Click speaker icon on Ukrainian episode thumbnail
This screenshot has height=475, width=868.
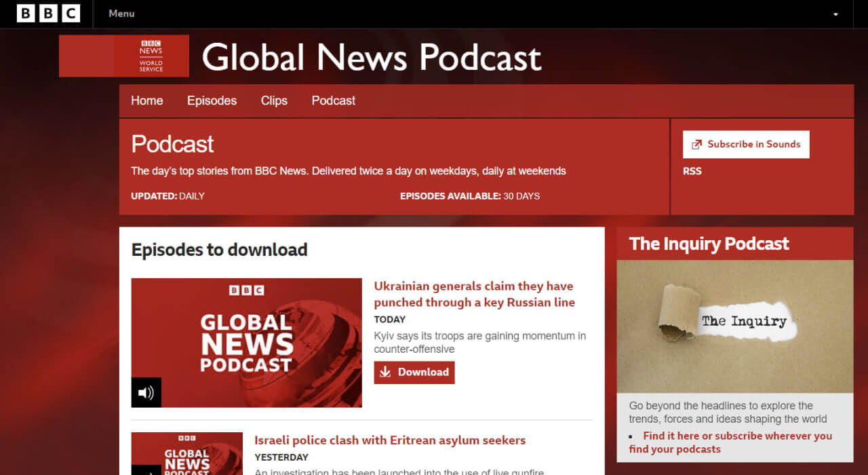[x=146, y=392]
